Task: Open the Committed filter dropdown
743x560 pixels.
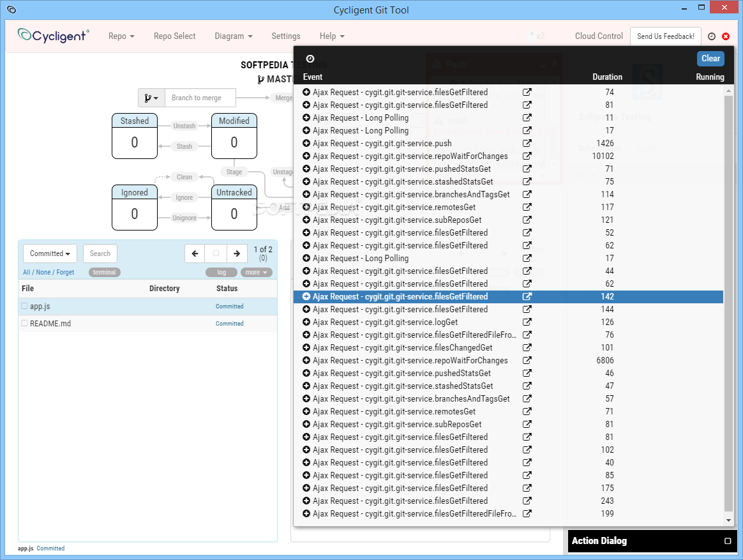Action: (x=50, y=254)
